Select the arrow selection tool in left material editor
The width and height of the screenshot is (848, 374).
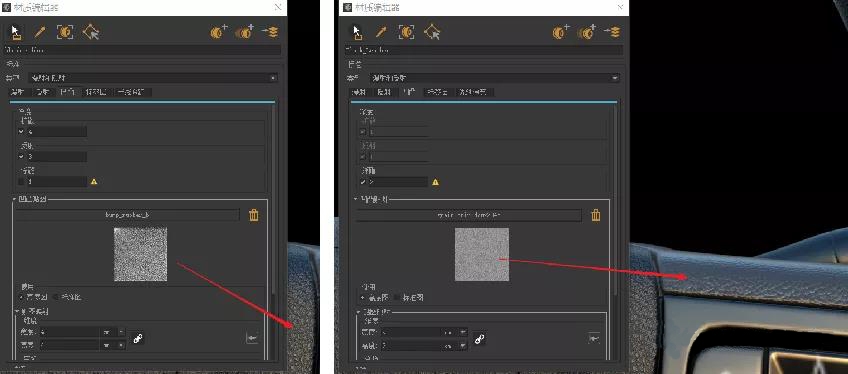coord(16,33)
